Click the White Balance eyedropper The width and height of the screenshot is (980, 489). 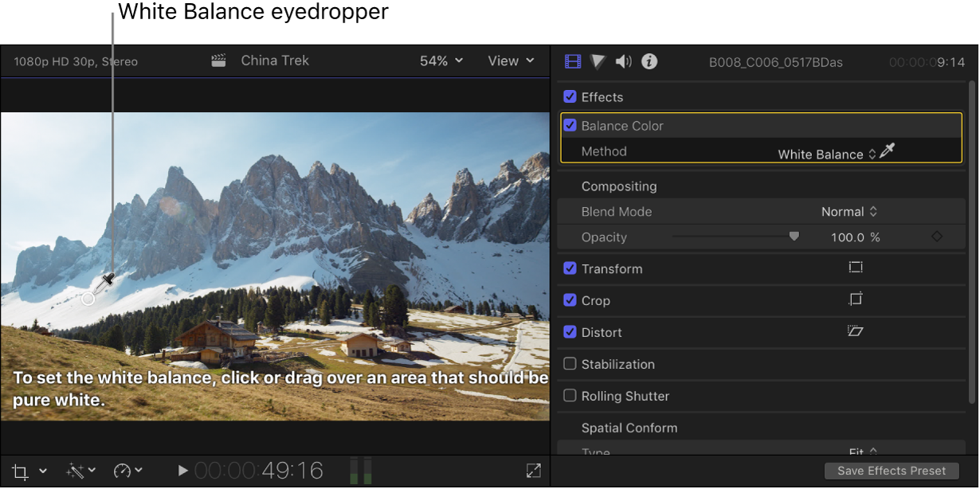pos(888,151)
